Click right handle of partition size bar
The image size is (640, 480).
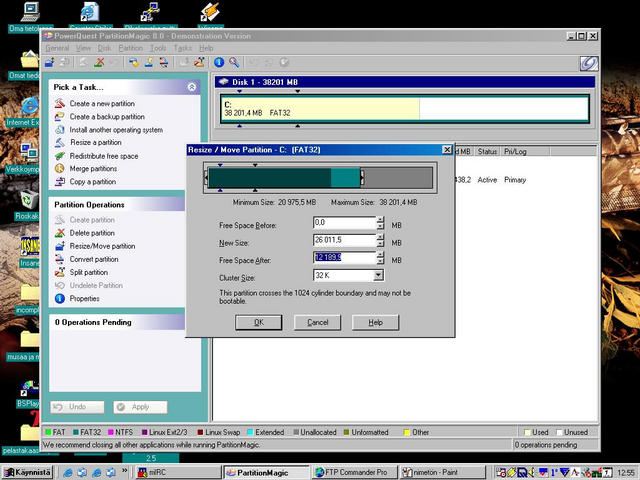point(362,178)
